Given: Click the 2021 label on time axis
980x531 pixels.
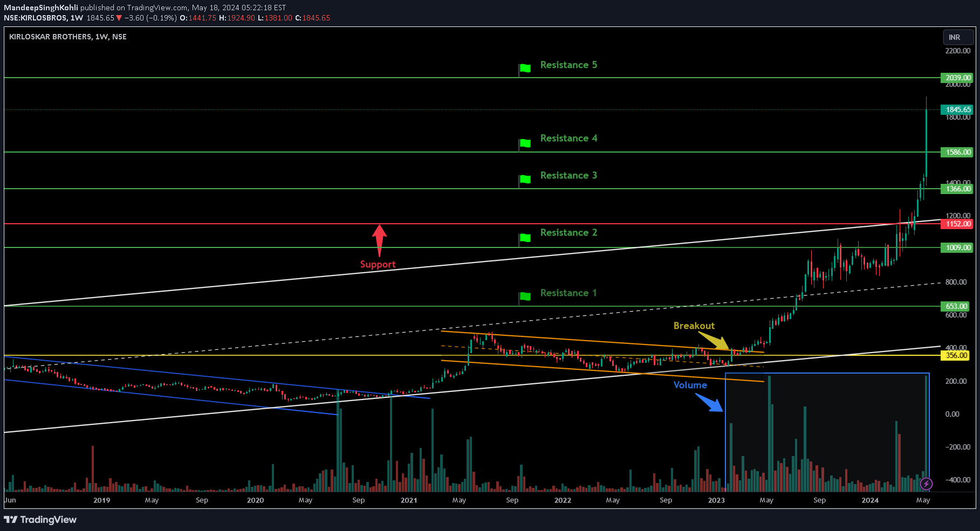Looking at the screenshot, I should coord(409,500).
